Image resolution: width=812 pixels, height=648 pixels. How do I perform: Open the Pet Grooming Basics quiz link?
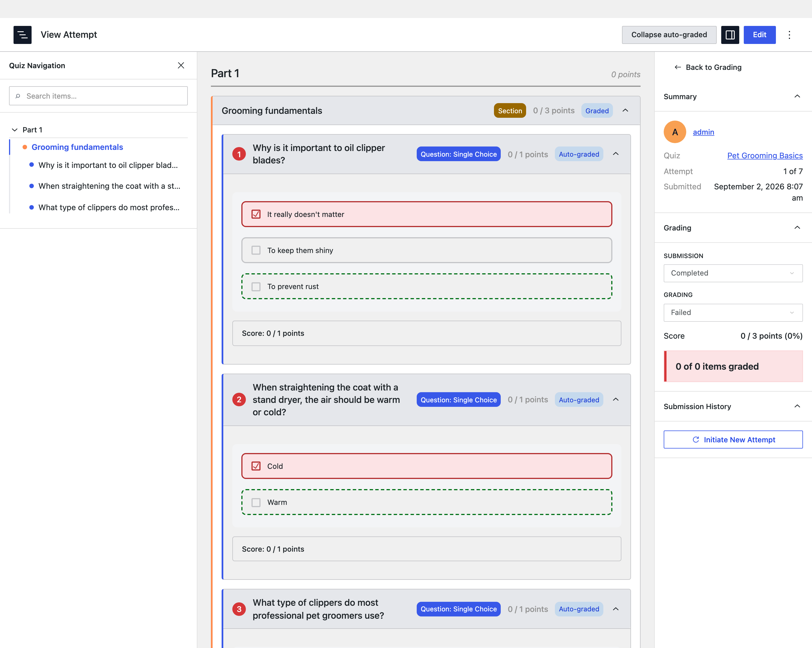point(765,156)
